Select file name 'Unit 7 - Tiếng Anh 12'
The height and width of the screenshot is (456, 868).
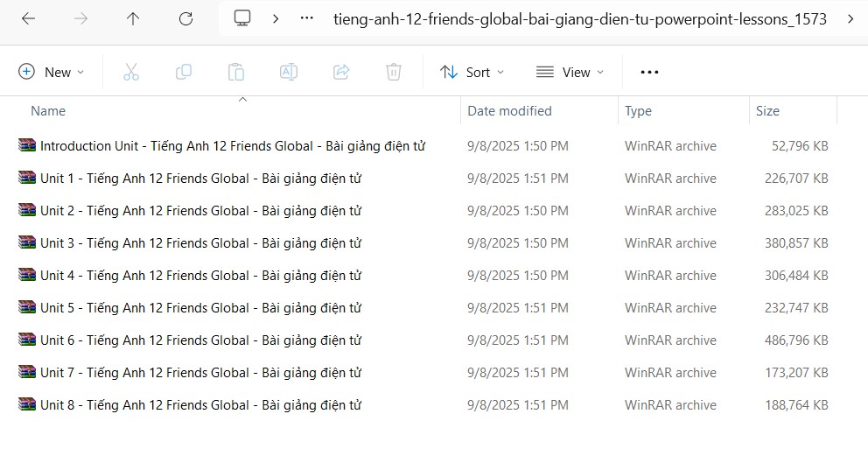(x=200, y=373)
